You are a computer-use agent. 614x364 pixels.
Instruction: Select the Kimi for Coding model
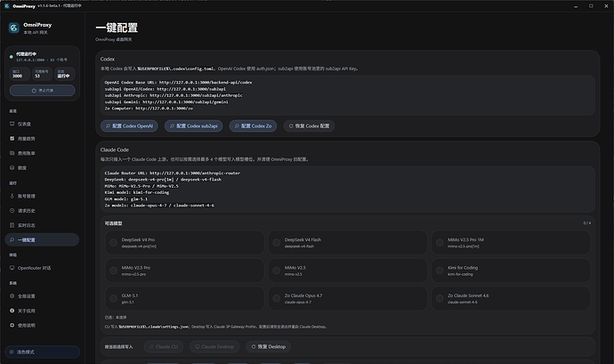(x=511, y=271)
